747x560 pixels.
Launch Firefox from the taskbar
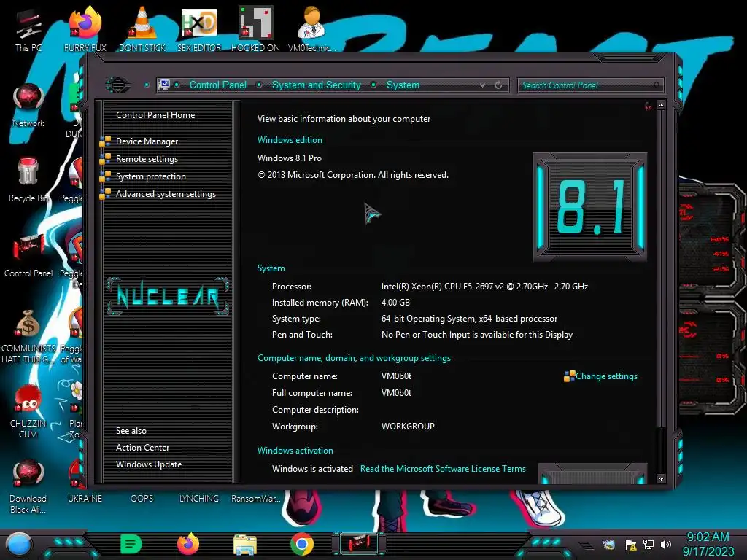188,544
